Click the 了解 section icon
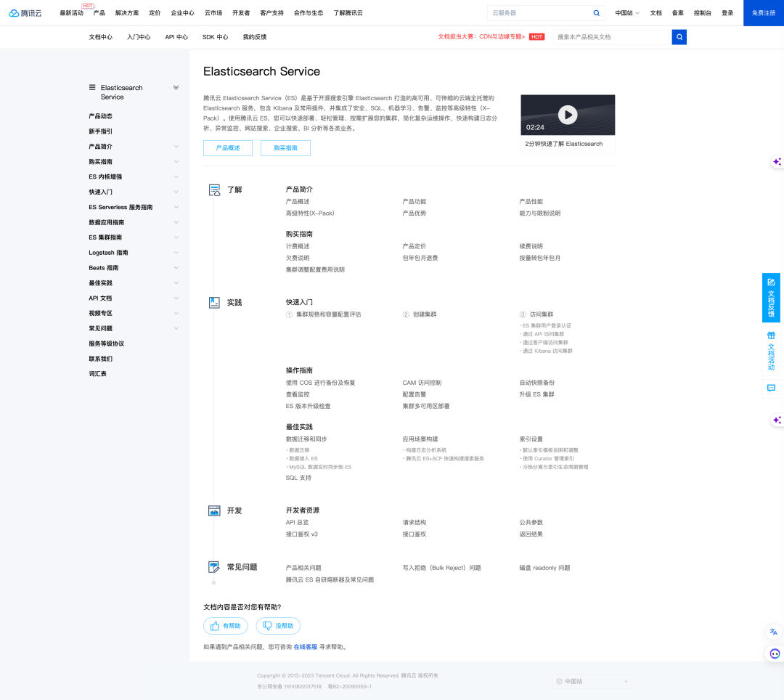The width and height of the screenshot is (784, 700). 214,190
